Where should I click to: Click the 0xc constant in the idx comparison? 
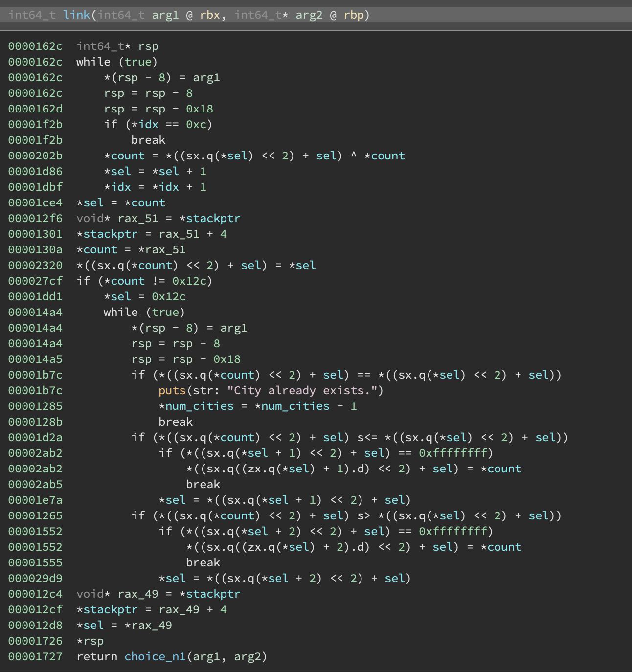[x=196, y=124]
